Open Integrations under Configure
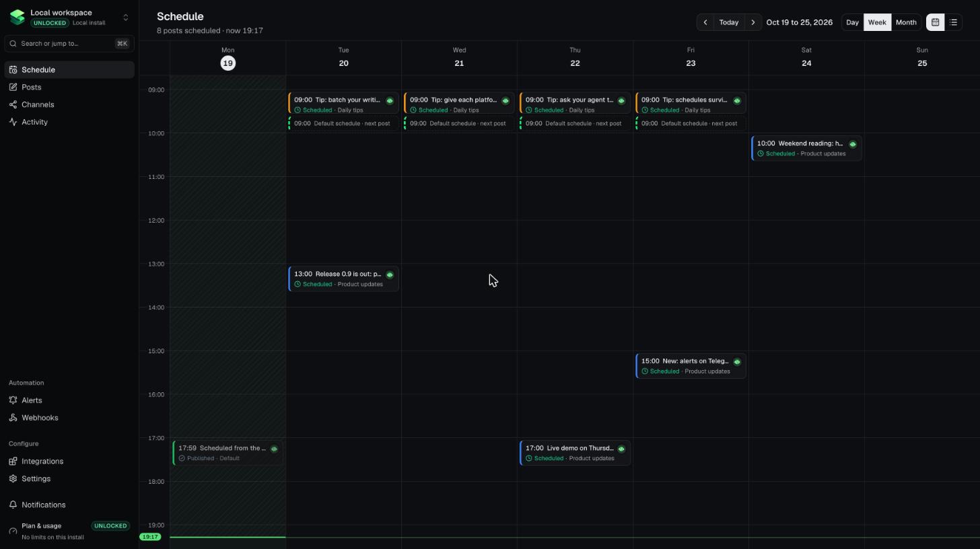 (69, 462)
